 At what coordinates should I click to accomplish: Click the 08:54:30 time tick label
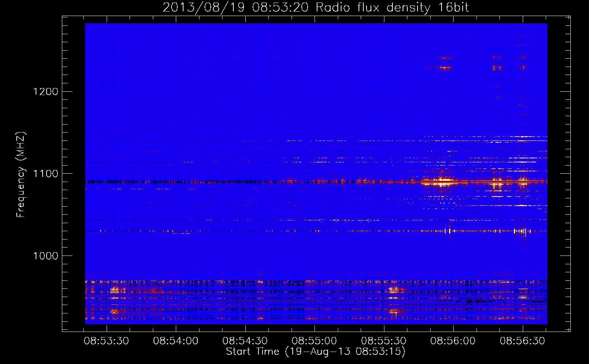point(245,341)
